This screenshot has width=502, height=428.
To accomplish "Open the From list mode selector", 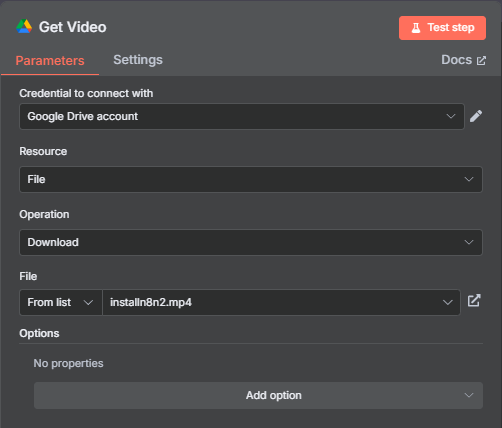I will (x=61, y=302).
